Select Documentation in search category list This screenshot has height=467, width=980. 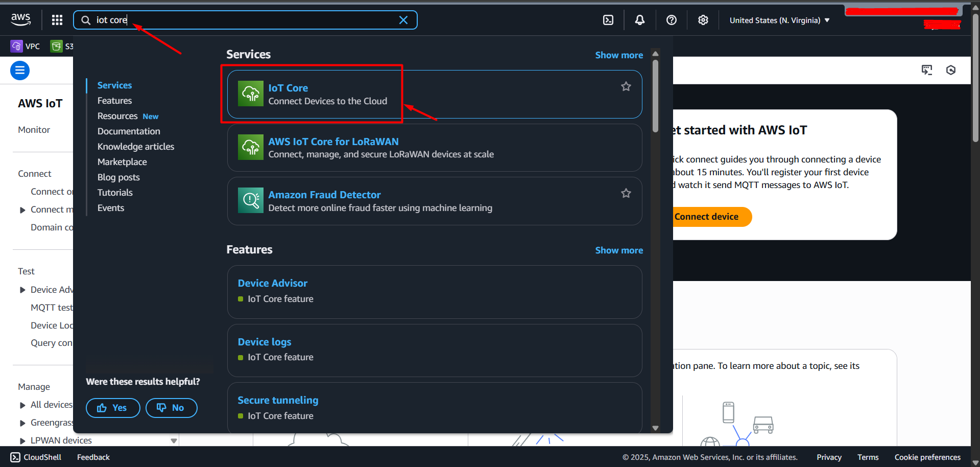click(129, 131)
